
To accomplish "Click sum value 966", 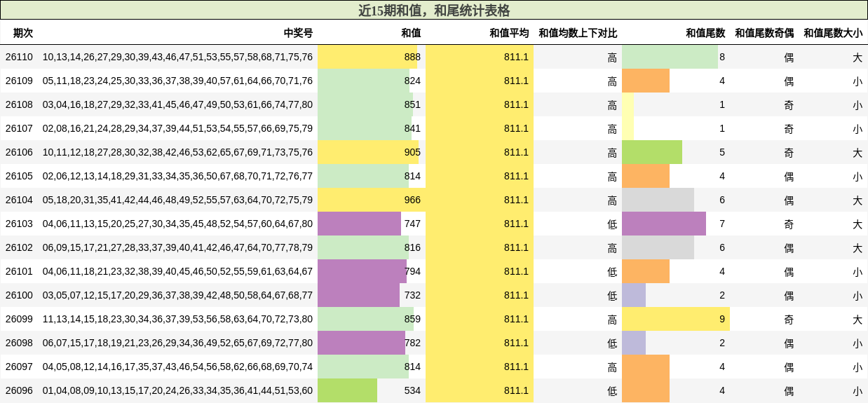I will click(x=412, y=200).
